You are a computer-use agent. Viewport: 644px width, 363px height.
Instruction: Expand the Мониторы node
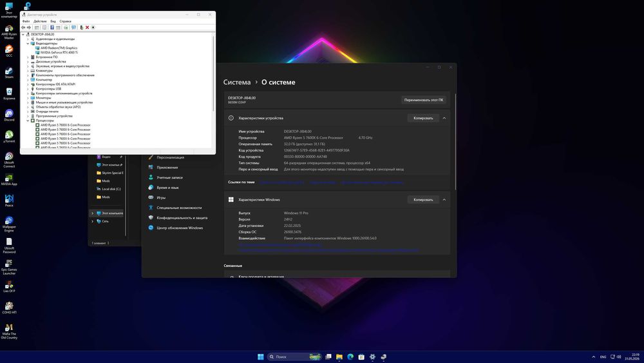(x=28, y=98)
